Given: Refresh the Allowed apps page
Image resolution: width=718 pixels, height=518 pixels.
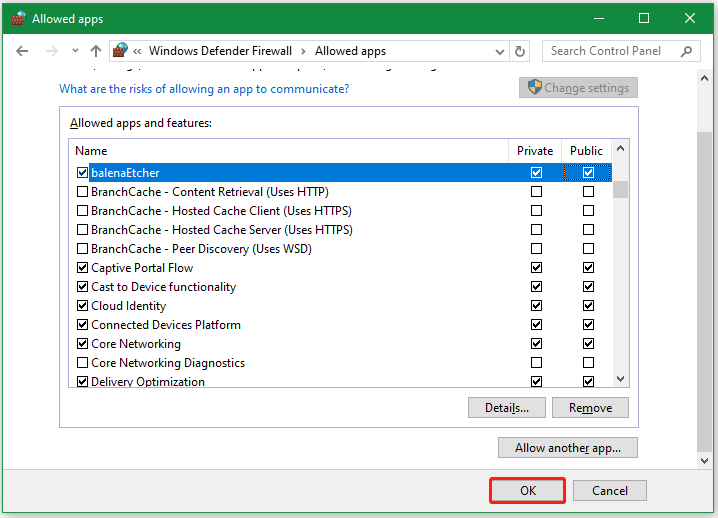Looking at the screenshot, I should [520, 51].
